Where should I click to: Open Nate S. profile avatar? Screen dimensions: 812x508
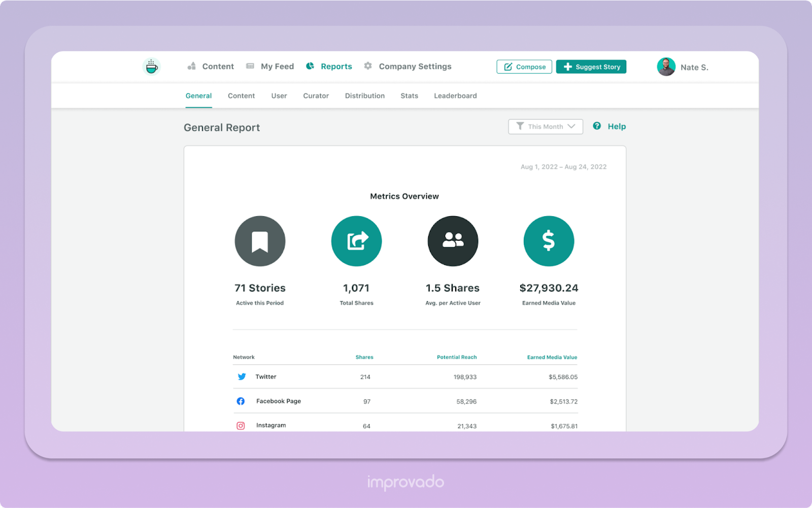pos(665,66)
